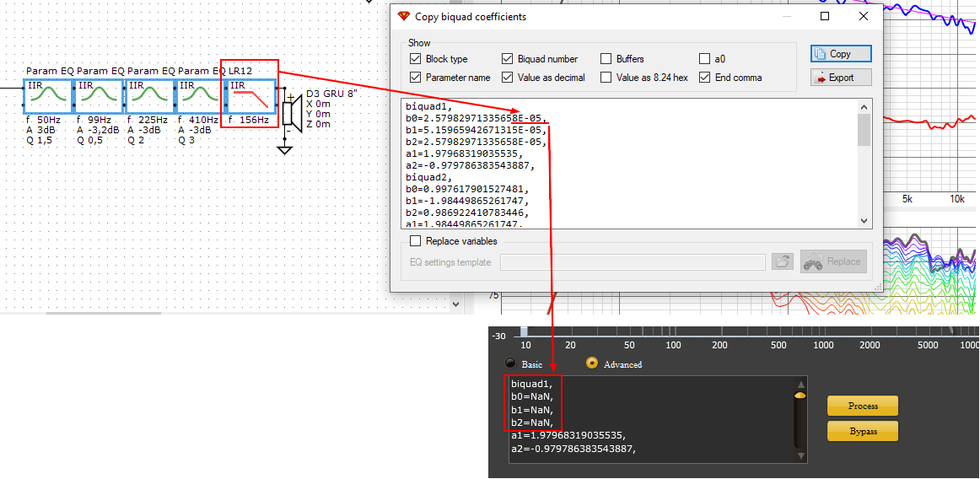The width and height of the screenshot is (980, 479).
Task: Click the schematic pane's vertical scroll-down arrow
Action: tap(455, 304)
